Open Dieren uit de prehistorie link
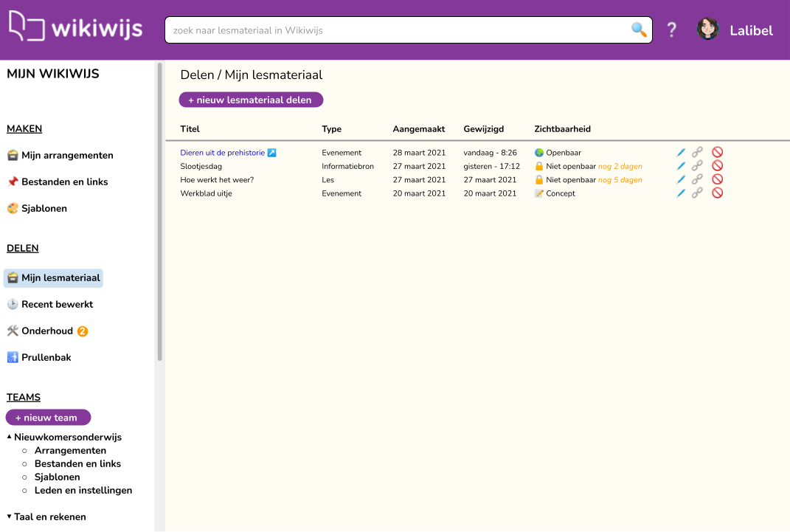790x532 pixels. point(223,153)
